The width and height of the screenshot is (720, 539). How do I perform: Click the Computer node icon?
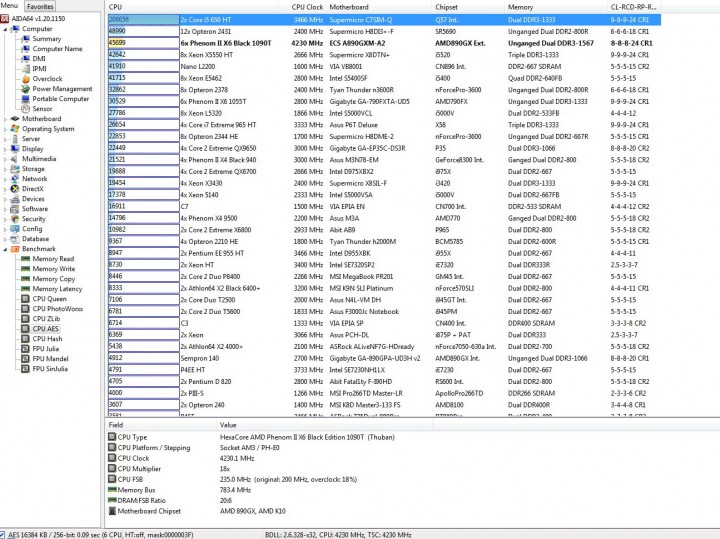[16, 29]
